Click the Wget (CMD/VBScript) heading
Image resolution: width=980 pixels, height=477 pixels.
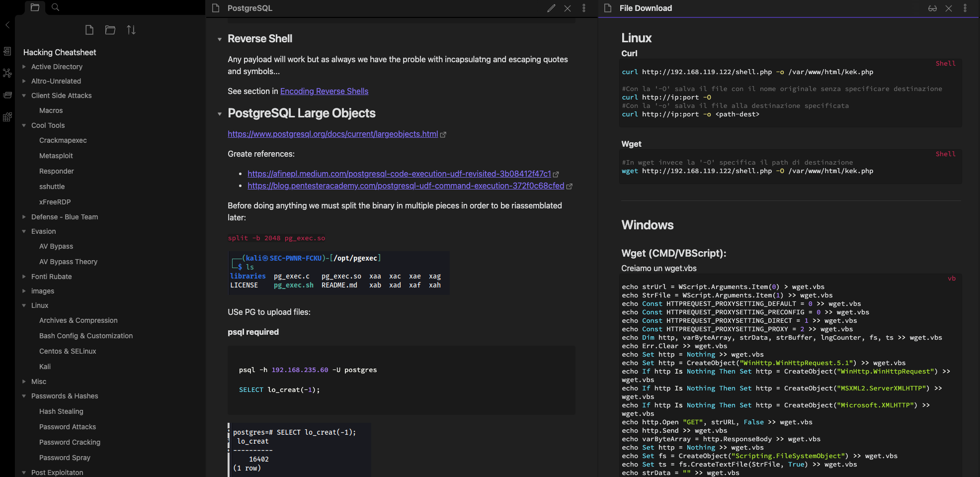pos(674,253)
